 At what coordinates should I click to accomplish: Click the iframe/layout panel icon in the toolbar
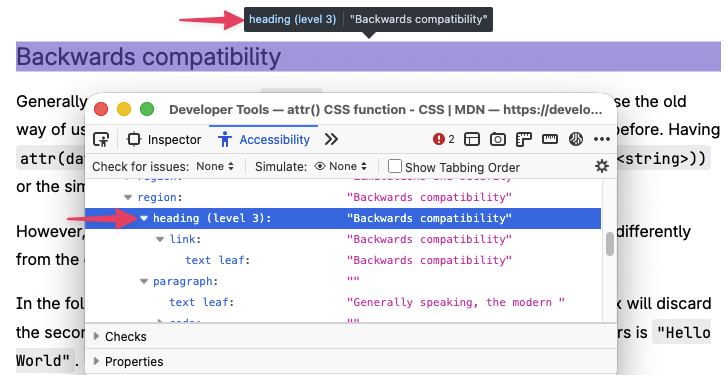point(472,139)
